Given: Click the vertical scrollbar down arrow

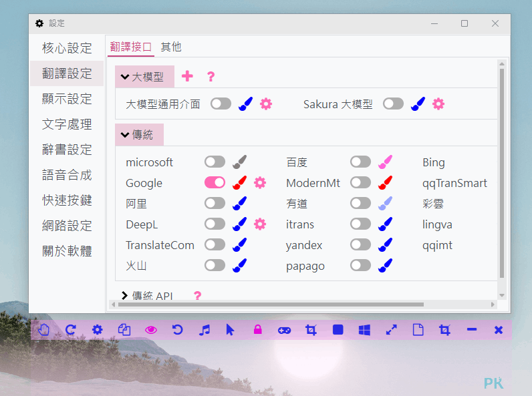Looking at the screenshot, I should (502, 295).
